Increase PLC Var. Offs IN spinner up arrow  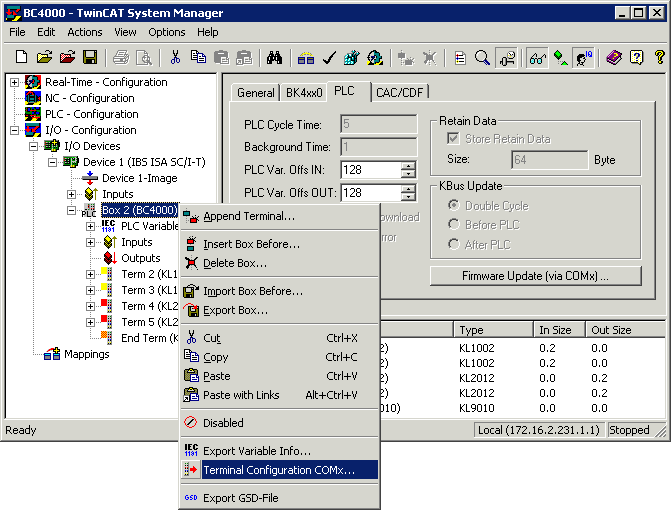pyautogui.click(x=409, y=166)
